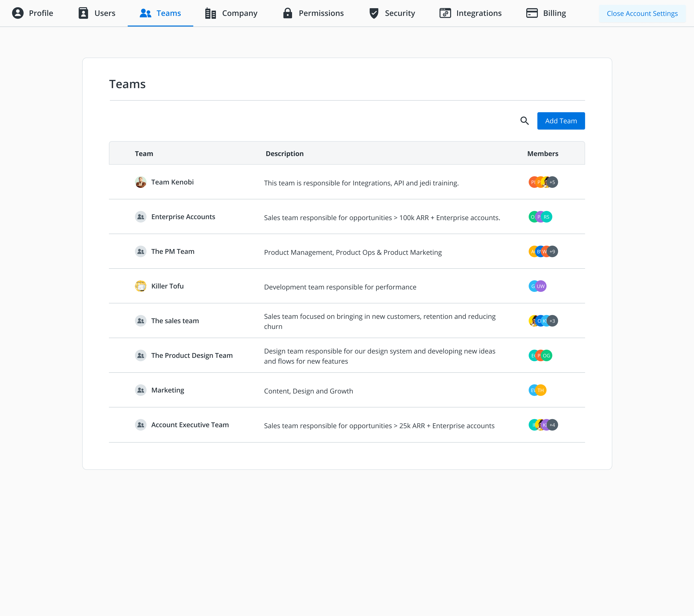Click the OG avatar in The Product Design Team
Viewport: 694px width, 616px height.
(547, 356)
